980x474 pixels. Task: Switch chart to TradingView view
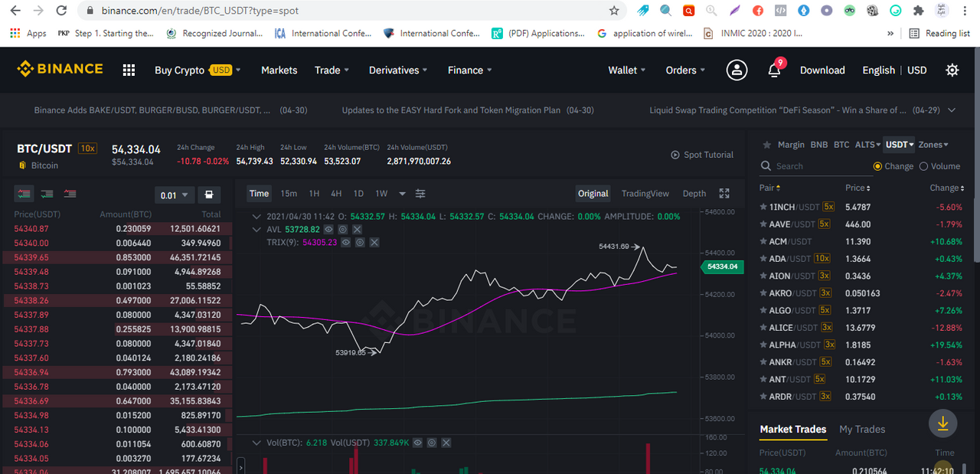tap(645, 194)
